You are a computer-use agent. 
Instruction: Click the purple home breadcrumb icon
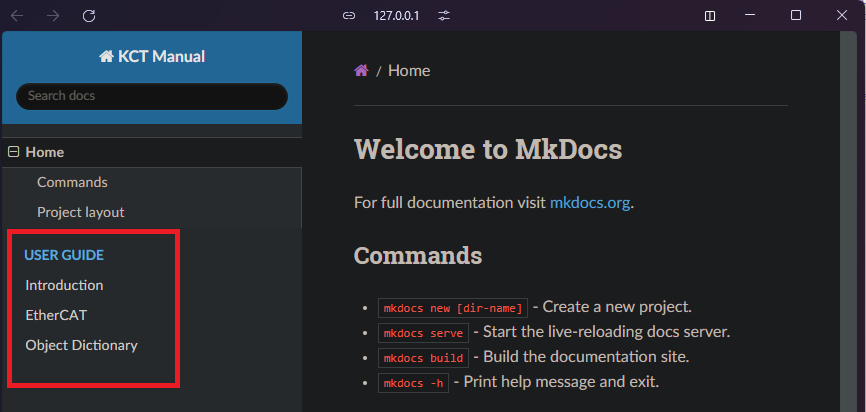tap(361, 71)
